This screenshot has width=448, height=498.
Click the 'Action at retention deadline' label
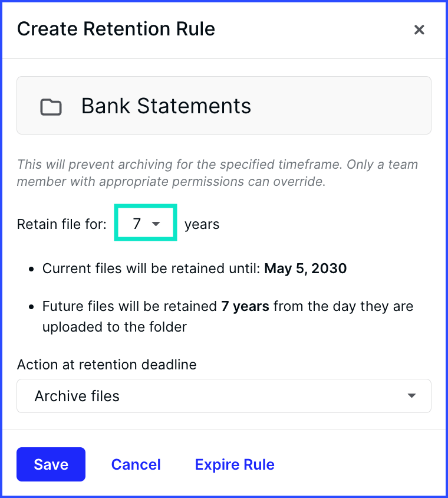pyautogui.click(x=107, y=365)
